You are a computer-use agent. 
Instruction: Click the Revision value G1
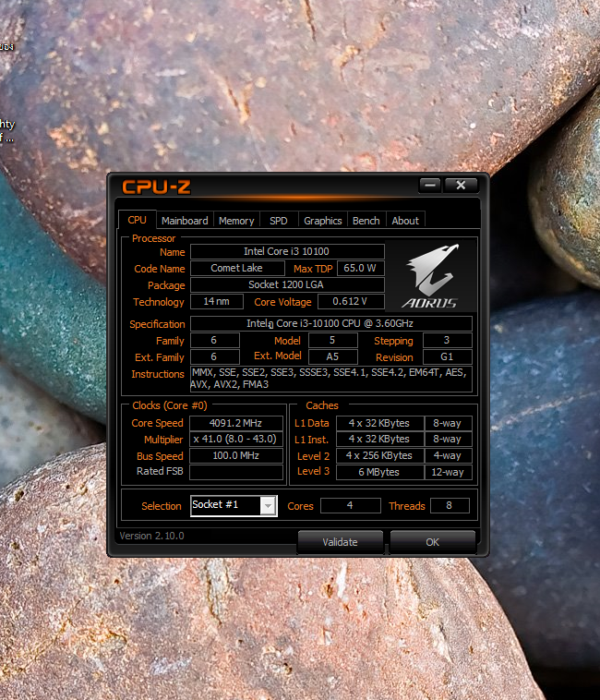447,356
